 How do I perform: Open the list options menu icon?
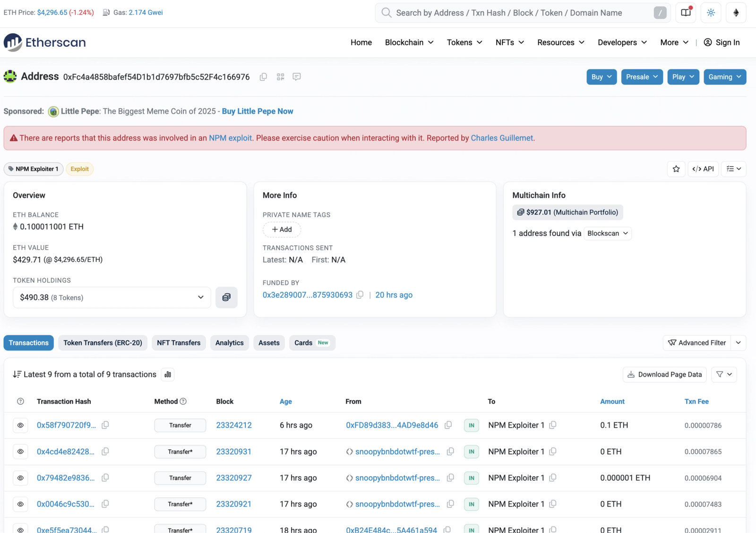pos(734,169)
